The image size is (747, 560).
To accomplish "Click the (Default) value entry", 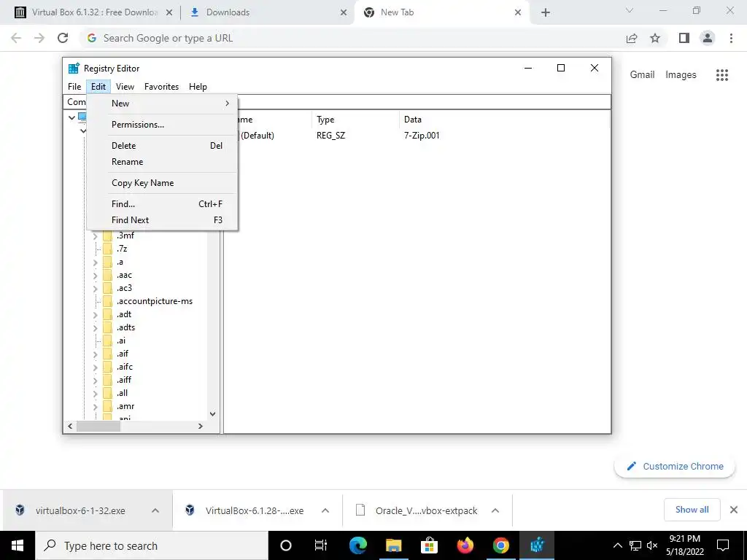I will click(258, 136).
